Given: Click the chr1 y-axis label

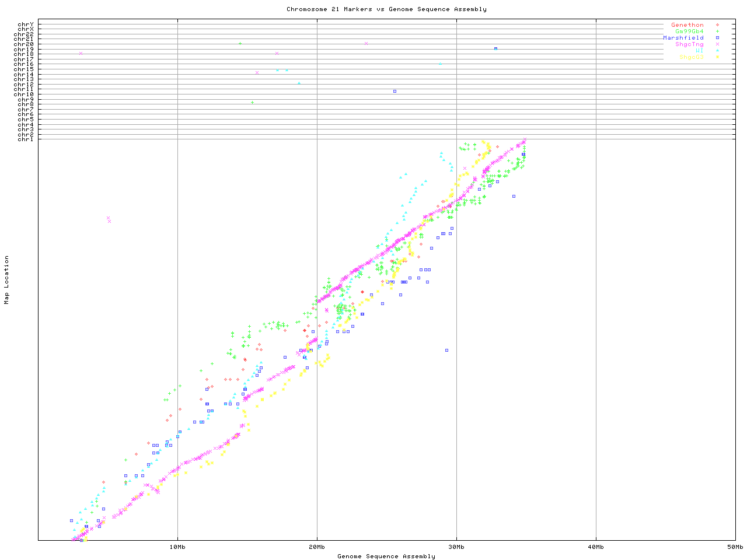Looking at the screenshot, I should tap(26, 139).
